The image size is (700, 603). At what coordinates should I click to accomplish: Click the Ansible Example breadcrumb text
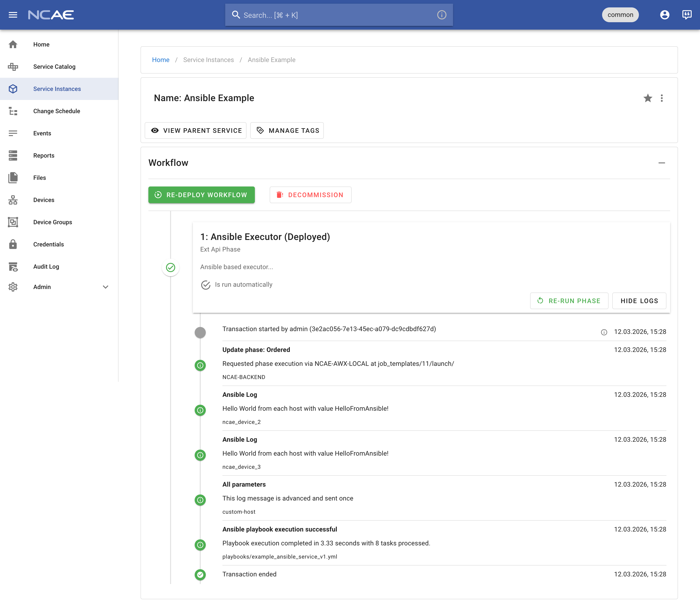click(x=272, y=60)
